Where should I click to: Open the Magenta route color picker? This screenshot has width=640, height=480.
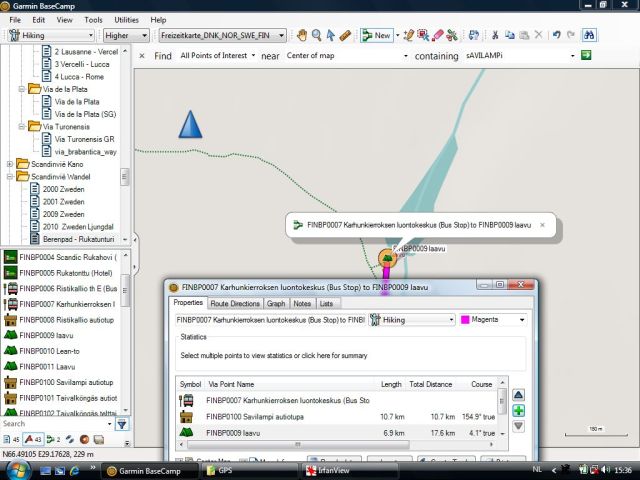492,320
